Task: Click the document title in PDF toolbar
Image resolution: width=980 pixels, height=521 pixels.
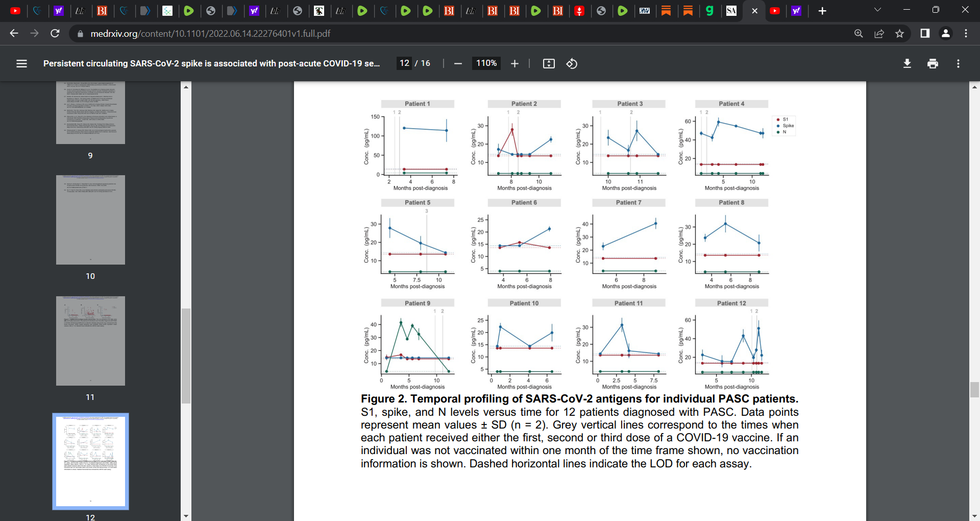Action: [x=211, y=63]
